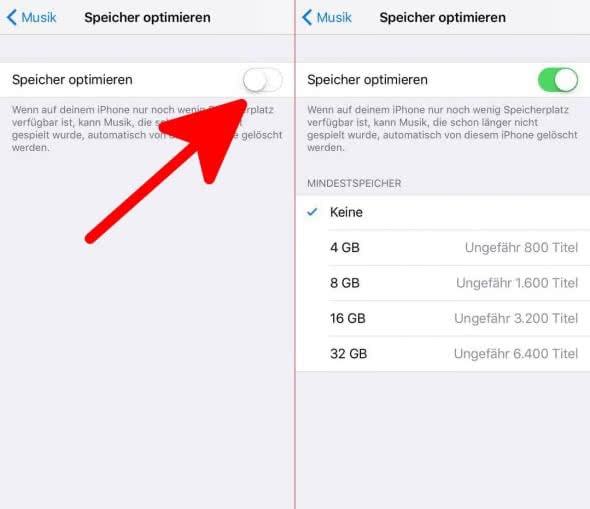Click the left Speicher optimieren title

(x=147, y=17)
